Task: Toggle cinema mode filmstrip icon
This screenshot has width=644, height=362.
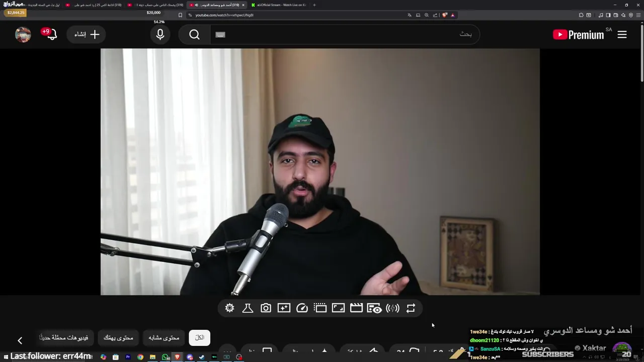Action: point(320,308)
